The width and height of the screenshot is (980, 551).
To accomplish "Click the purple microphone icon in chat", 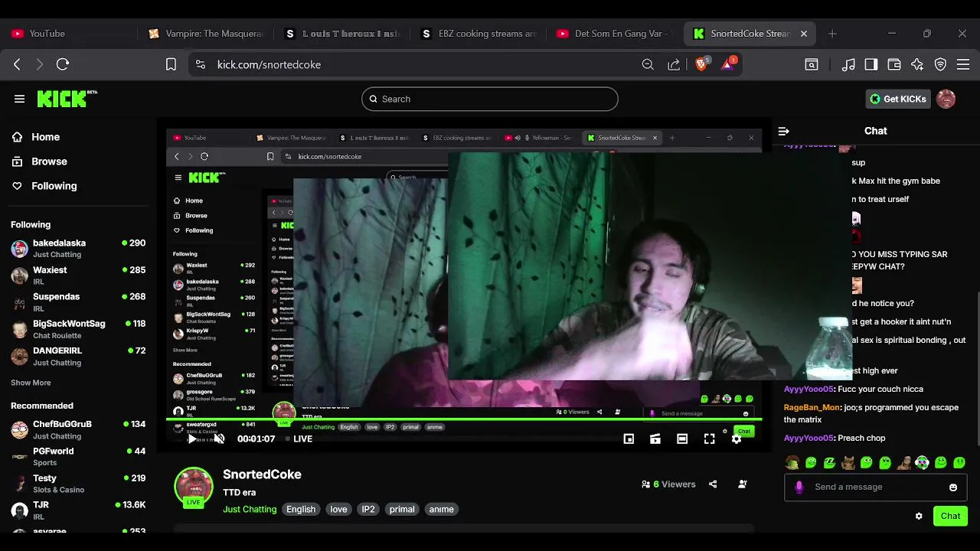I will click(x=799, y=487).
